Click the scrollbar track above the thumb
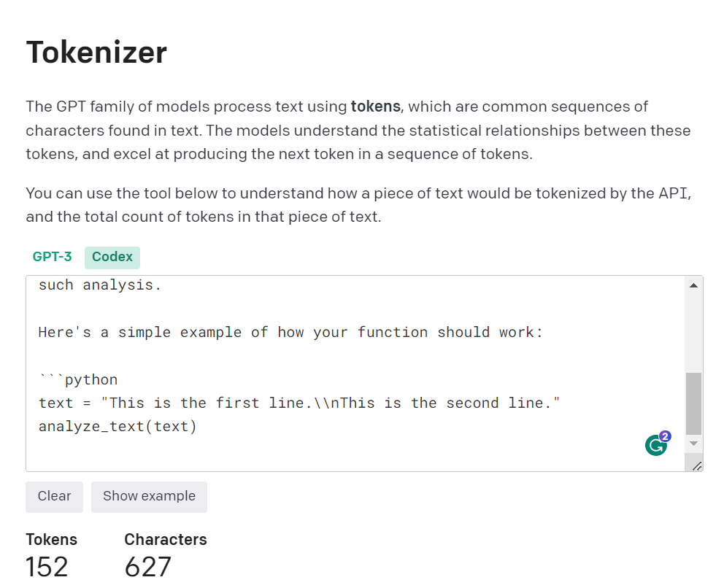Image resolution: width=724 pixels, height=588 pixels. pyautogui.click(x=693, y=333)
